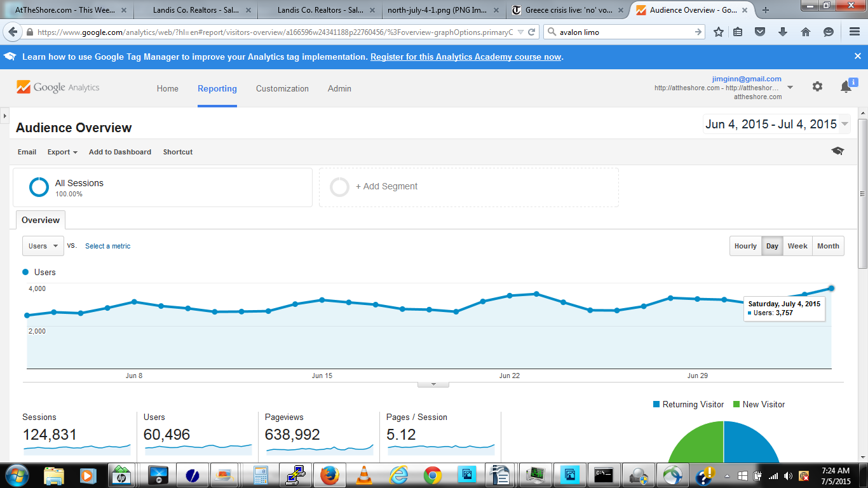Open the Firefox Hello chat smiley icon

(x=828, y=32)
